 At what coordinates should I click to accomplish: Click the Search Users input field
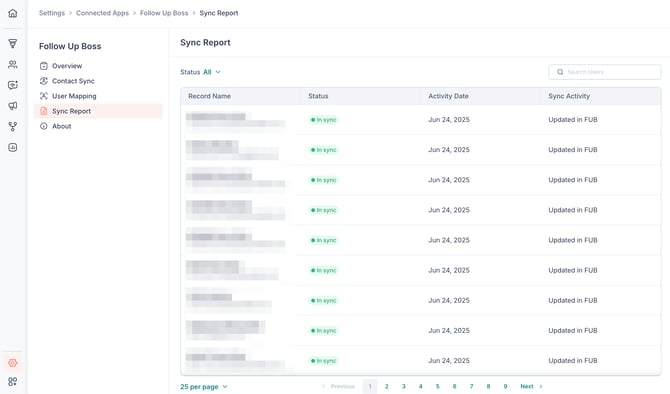coord(605,72)
